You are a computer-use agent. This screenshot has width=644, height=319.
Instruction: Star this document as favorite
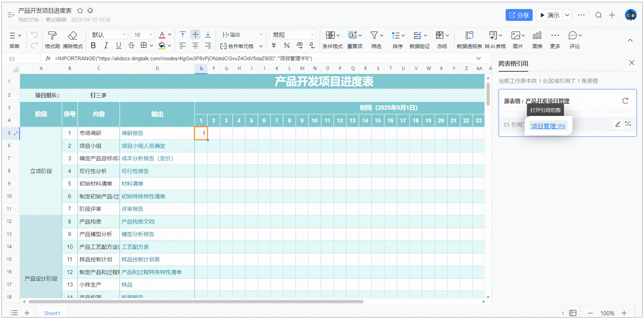point(80,10)
